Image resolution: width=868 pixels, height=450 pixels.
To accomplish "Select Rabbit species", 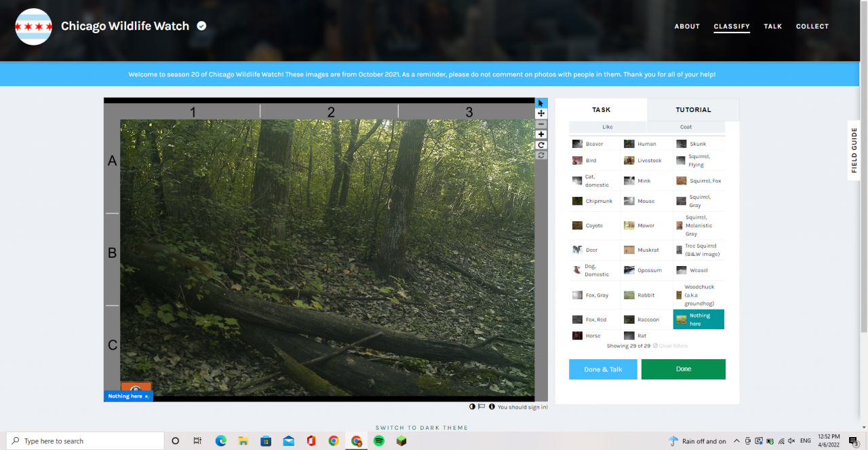I will [x=647, y=295].
